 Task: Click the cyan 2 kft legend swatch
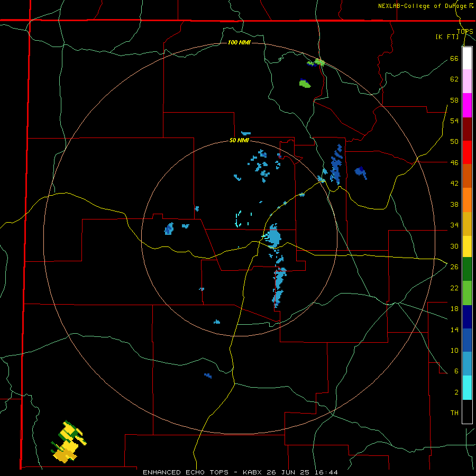[x=467, y=388]
